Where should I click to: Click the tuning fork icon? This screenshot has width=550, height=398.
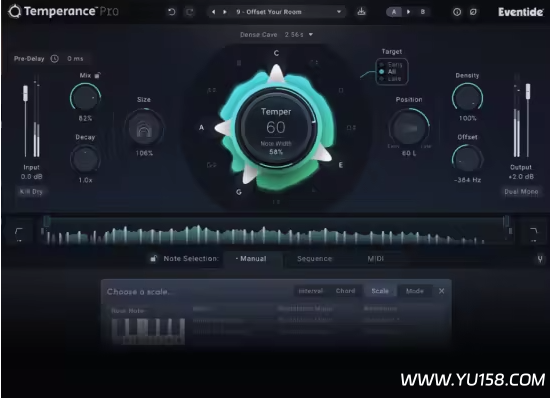(540, 259)
